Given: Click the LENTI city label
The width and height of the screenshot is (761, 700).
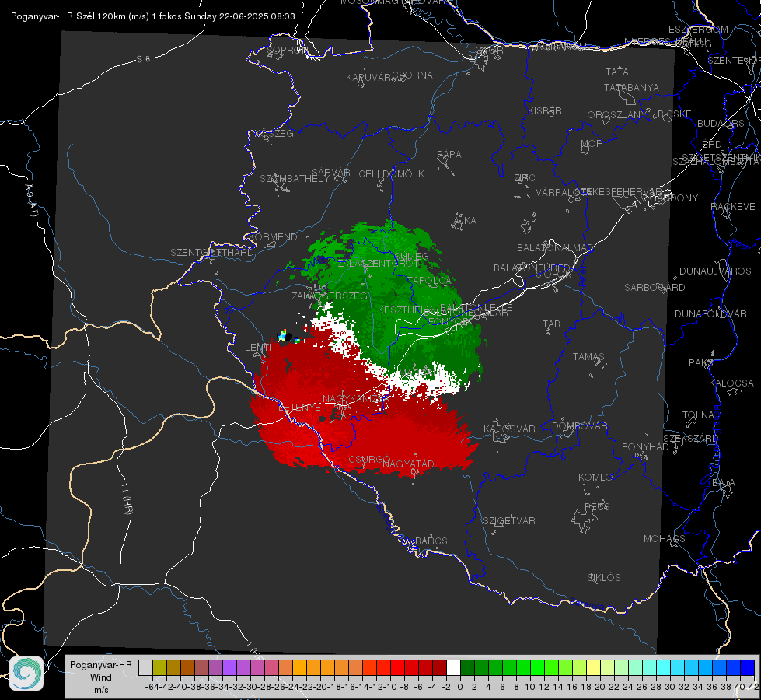Looking at the screenshot, I should click(258, 348).
